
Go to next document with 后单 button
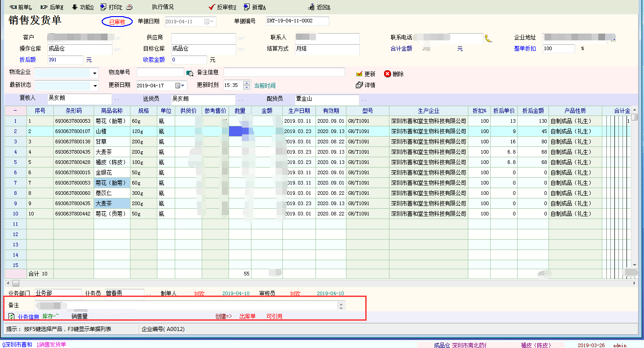(52, 7)
